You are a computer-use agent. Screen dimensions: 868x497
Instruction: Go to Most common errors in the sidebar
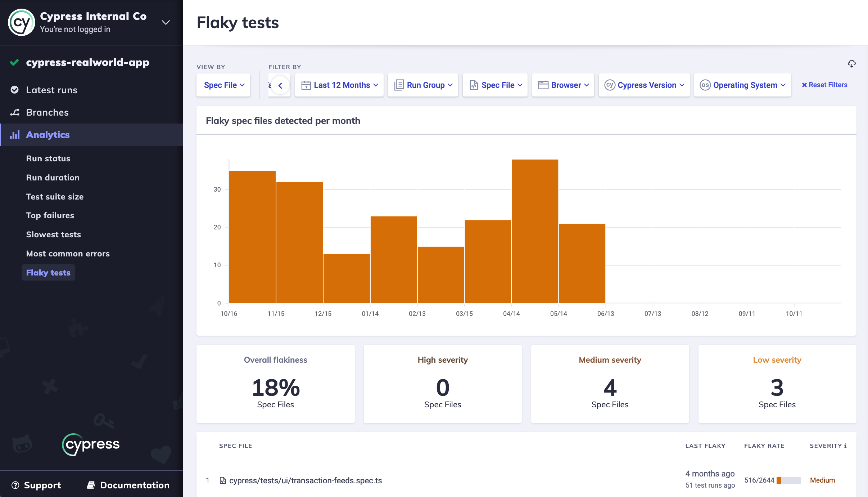pos(68,254)
